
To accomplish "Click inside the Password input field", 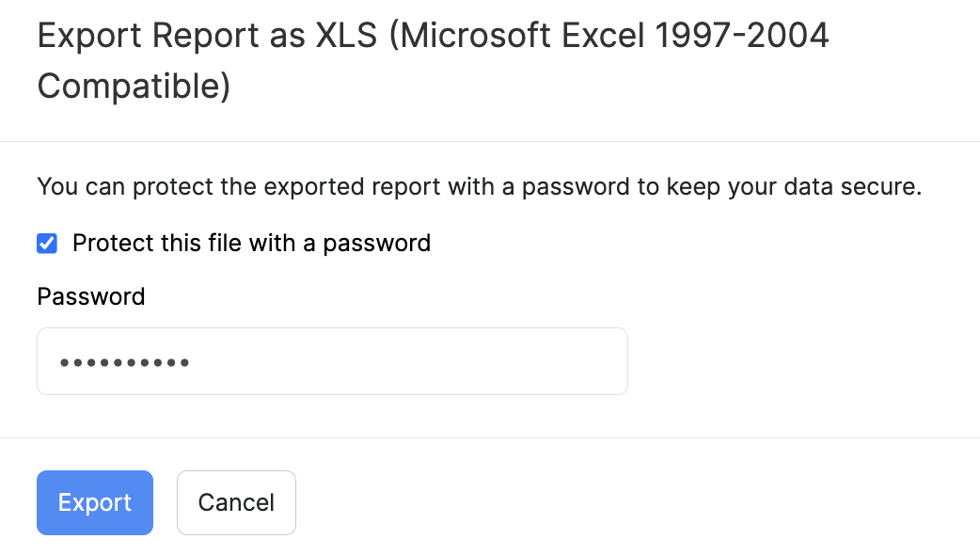I will tap(332, 361).
